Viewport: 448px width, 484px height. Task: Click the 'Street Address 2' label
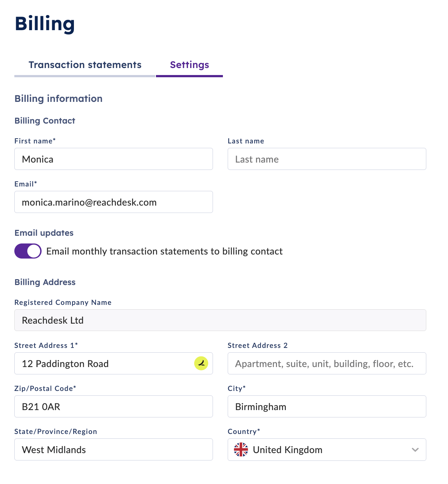(x=257, y=345)
